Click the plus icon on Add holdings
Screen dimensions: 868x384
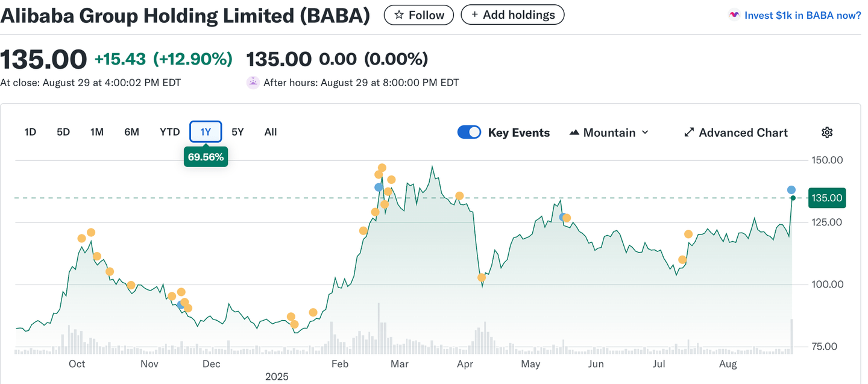(x=475, y=15)
